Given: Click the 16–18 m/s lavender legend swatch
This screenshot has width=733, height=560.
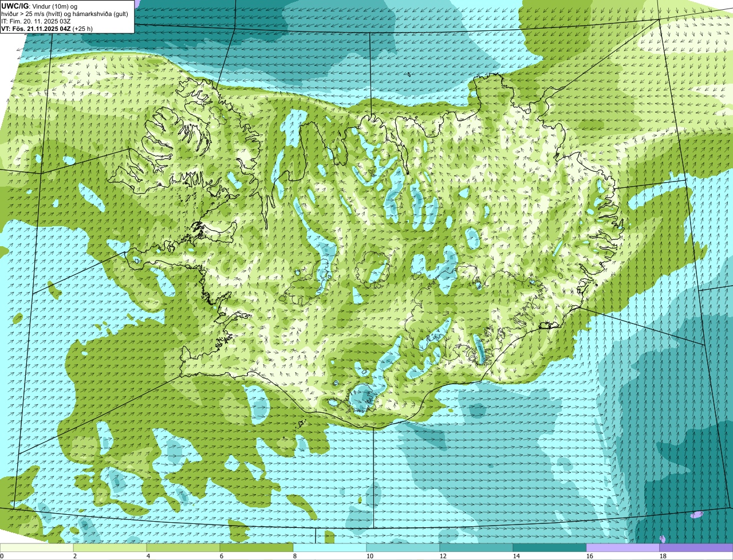Looking at the screenshot, I should point(623,548).
